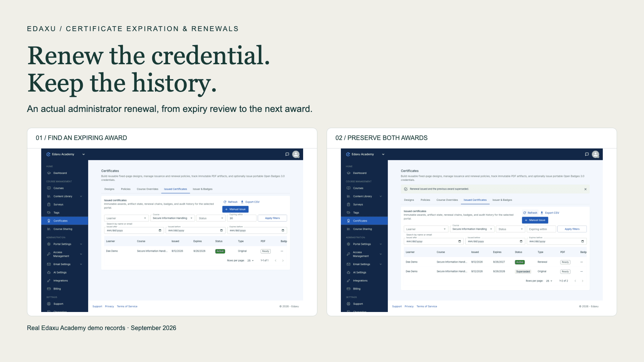Expand Portal Settings chevron in panel 01 sidebar
This screenshot has width=644, height=362.
pyautogui.click(x=81, y=244)
